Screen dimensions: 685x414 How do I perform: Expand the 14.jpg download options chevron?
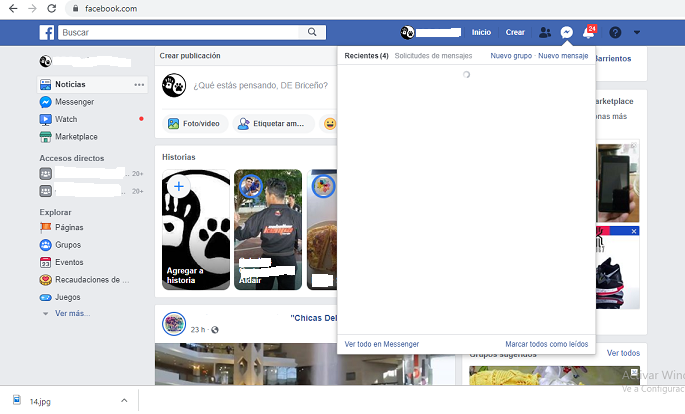124,400
